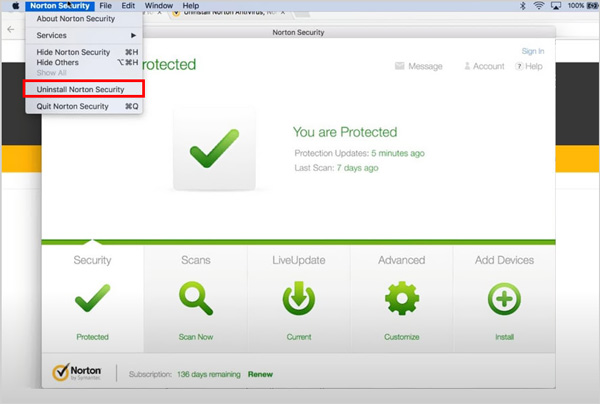Click the Install link under Add Devices
600x404 pixels.
[504, 337]
